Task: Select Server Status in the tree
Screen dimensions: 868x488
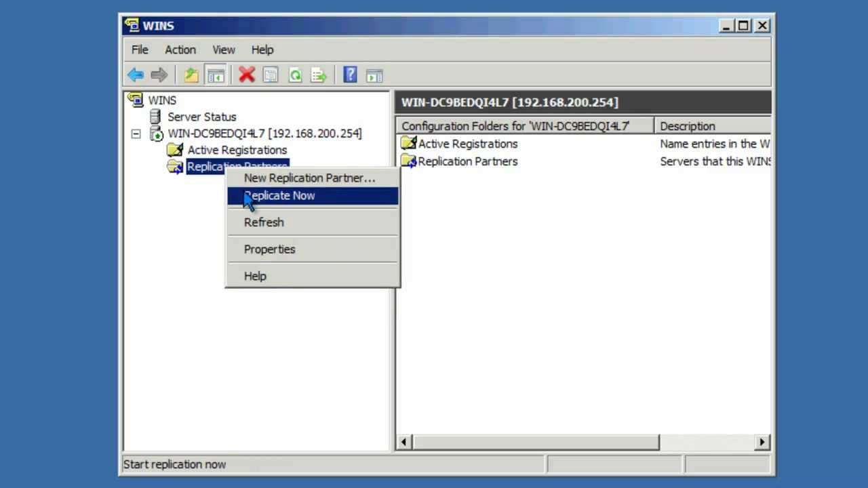Action: (x=201, y=117)
